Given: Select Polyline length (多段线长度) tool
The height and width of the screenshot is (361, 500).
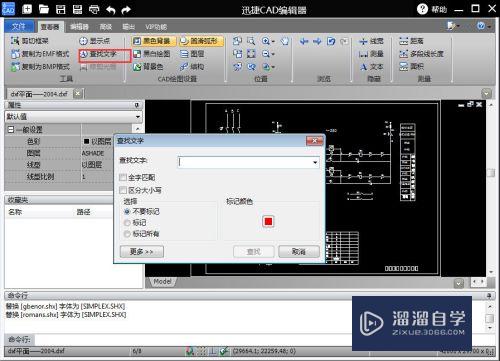Looking at the screenshot, I should [422, 54].
